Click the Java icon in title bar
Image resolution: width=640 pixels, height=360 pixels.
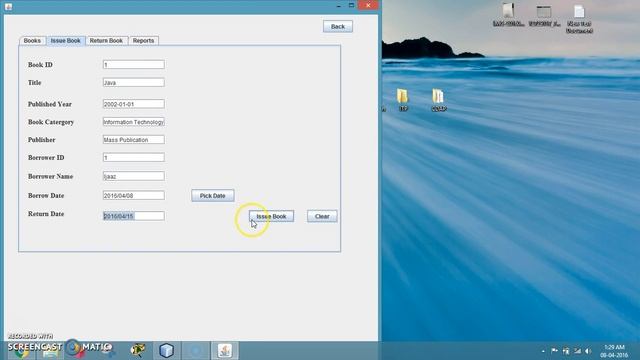(x=8, y=6)
